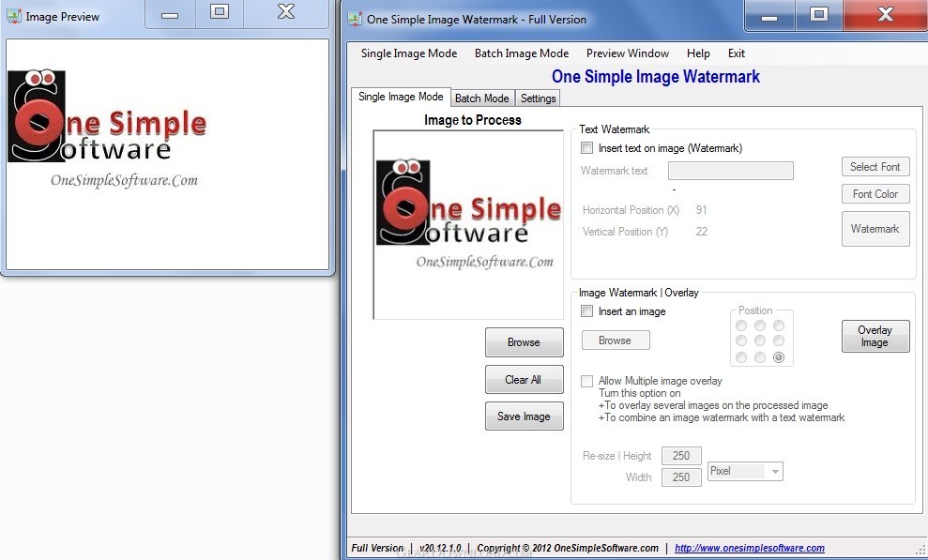Enable Insert text on image checkbox
928x560 pixels.
click(587, 148)
